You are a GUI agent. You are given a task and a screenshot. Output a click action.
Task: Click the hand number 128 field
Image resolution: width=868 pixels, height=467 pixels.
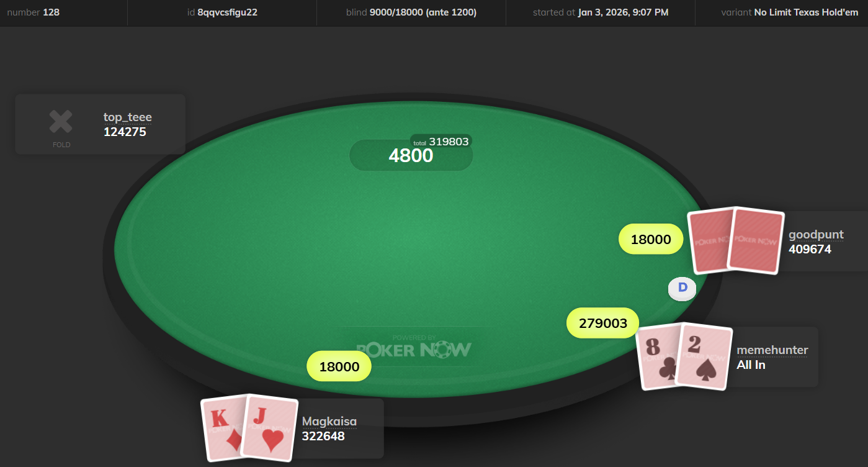pyautogui.click(x=34, y=12)
